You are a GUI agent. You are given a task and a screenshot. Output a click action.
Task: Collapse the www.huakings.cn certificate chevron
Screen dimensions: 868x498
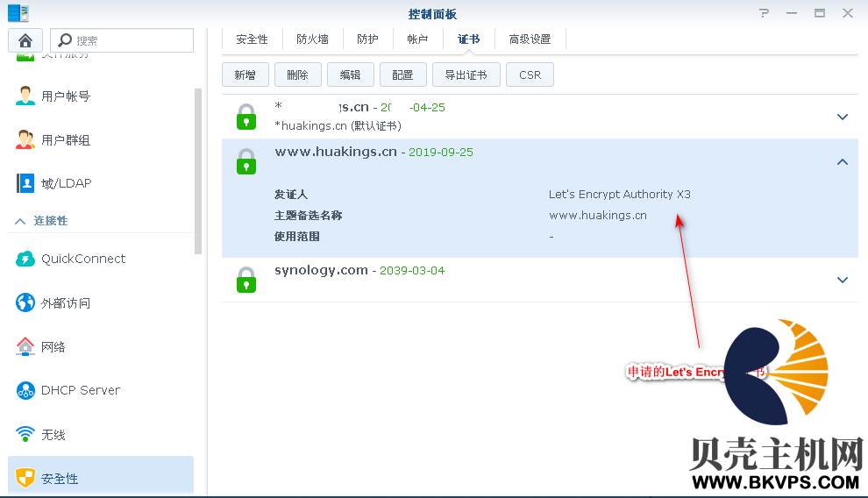pyautogui.click(x=842, y=161)
